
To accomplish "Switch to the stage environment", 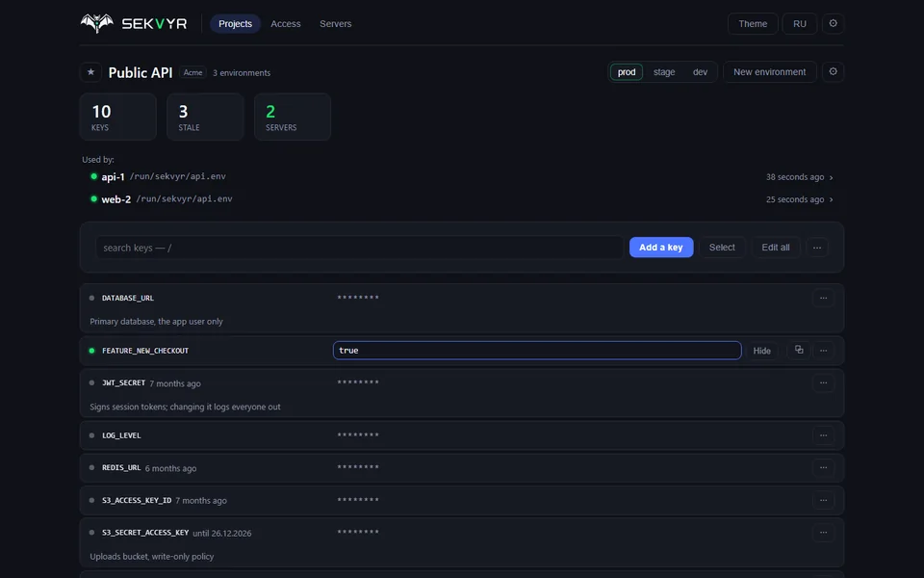I will tap(664, 72).
